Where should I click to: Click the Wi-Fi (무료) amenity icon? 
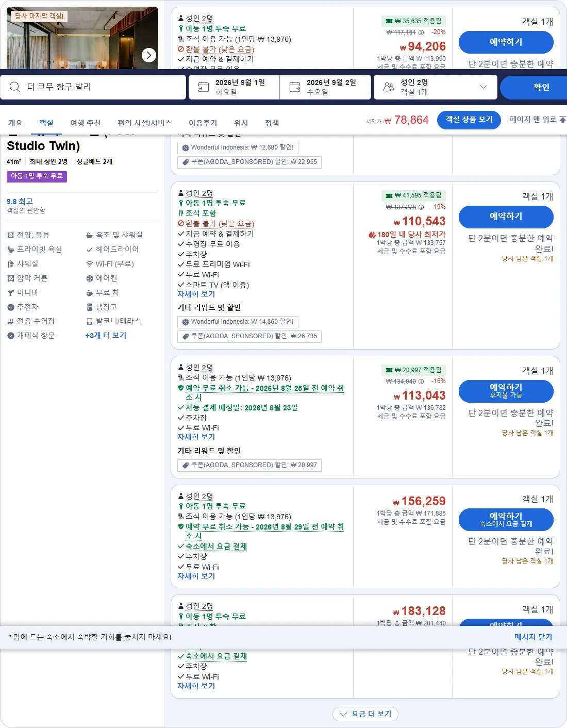[x=90, y=264]
